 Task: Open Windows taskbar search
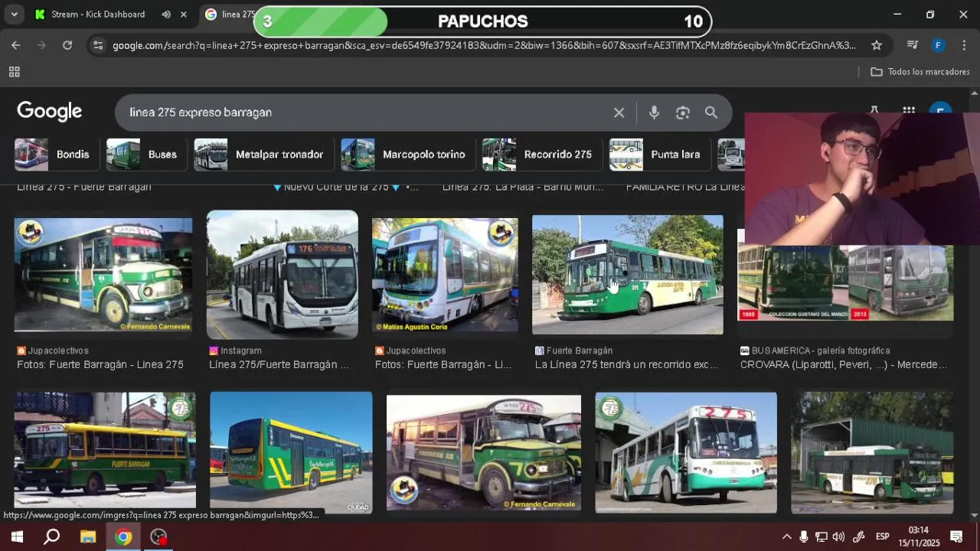[x=51, y=536]
